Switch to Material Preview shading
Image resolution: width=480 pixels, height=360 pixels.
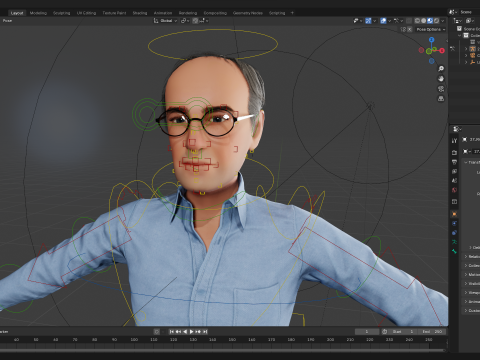(x=430, y=21)
